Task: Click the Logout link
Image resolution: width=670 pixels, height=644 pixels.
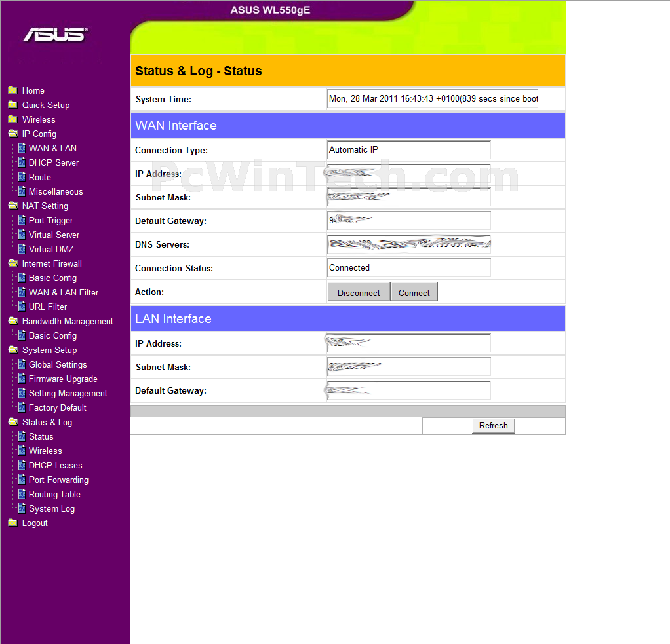Action: tap(35, 523)
